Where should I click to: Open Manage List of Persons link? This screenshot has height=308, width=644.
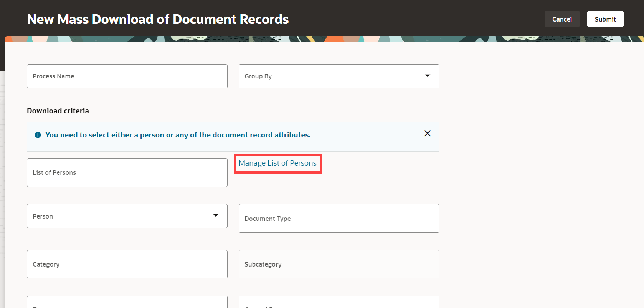click(277, 163)
